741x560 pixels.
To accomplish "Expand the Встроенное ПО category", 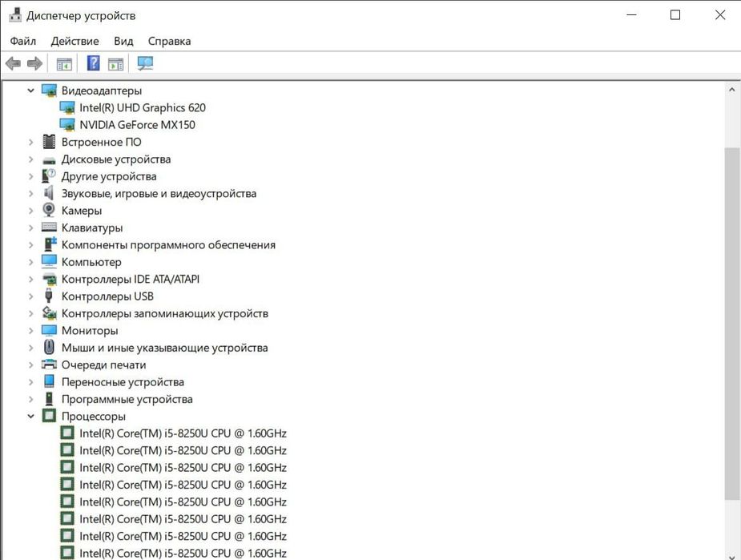I will point(30,142).
